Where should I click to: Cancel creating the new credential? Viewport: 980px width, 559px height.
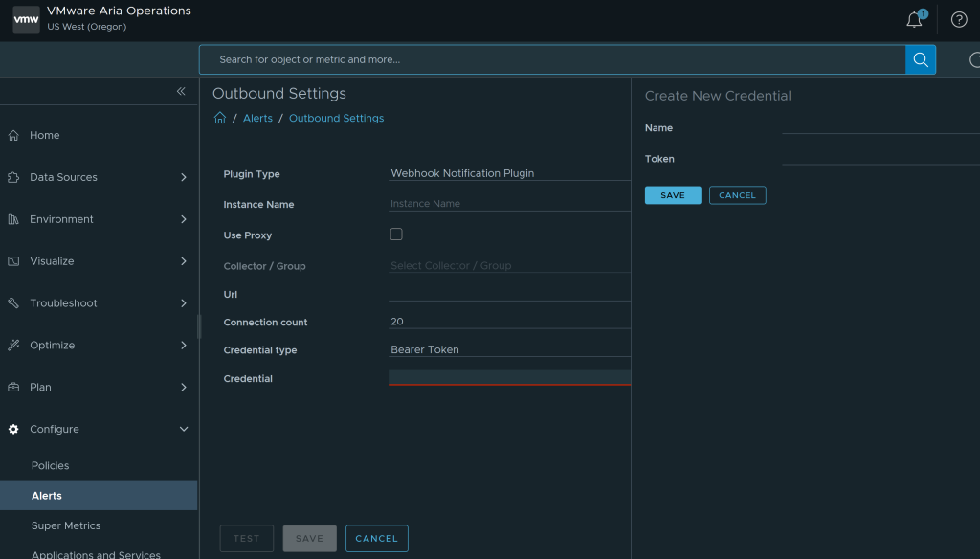pyautogui.click(x=737, y=195)
